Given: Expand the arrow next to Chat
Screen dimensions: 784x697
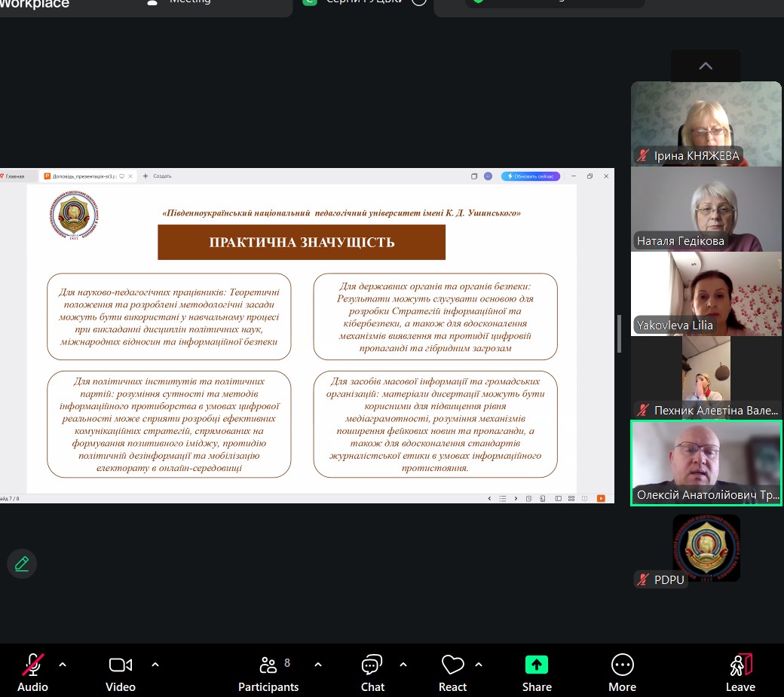Looking at the screenshot, I should 403,665.
